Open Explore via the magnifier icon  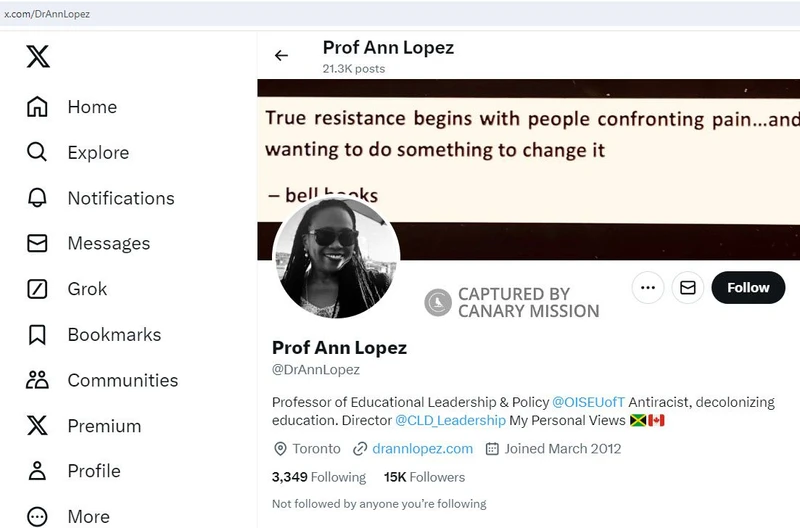click(x=37, y=152)
